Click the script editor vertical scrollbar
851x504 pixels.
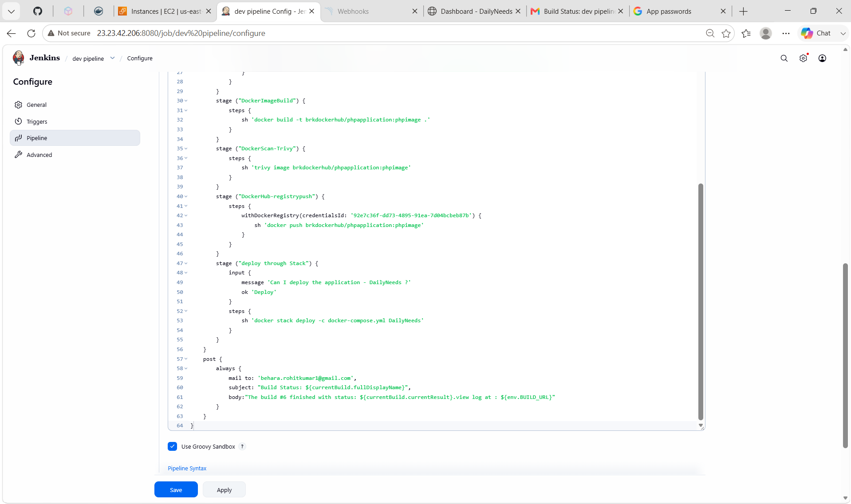click(701, 301)
